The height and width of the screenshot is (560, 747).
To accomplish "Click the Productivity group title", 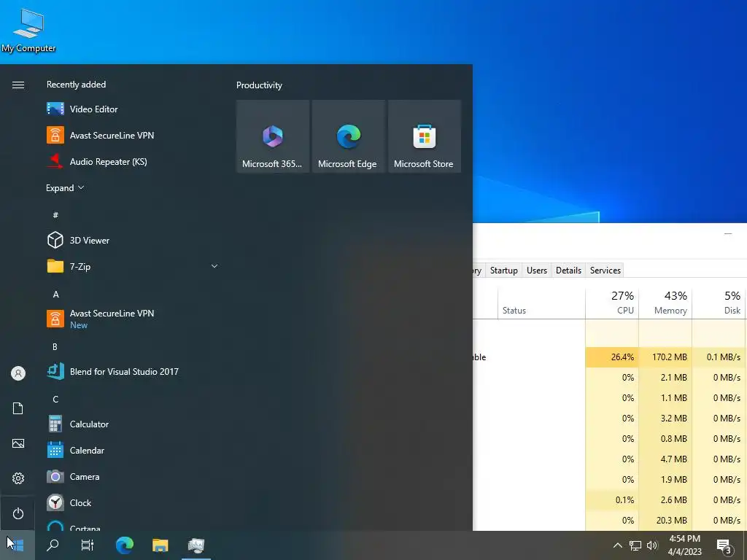I will (x=259, y=85).
